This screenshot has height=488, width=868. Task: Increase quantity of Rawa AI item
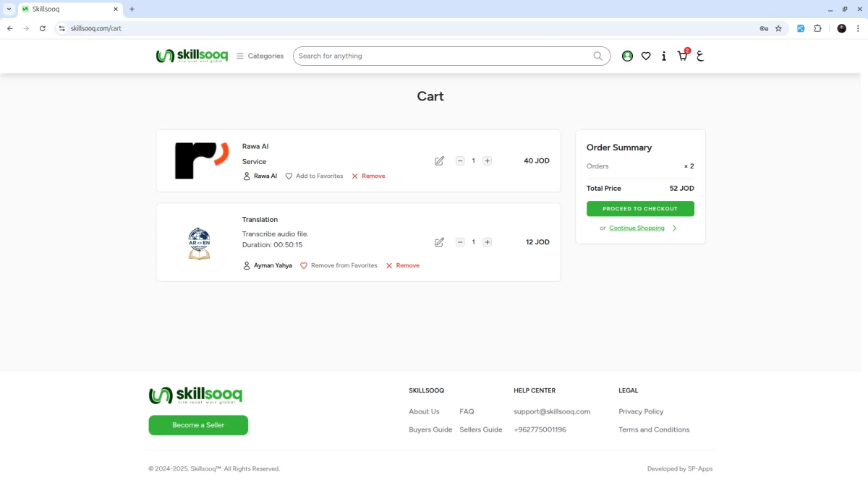[488, 160]
